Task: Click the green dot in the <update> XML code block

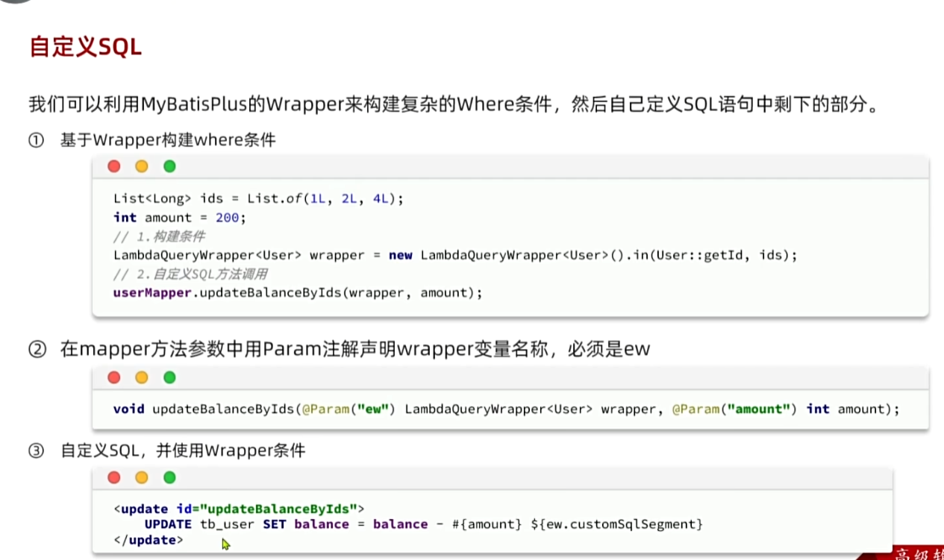Action: 169,477
